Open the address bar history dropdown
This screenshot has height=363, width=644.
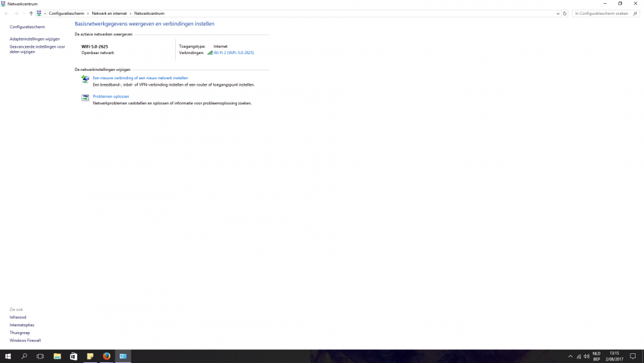coord(558,14)
